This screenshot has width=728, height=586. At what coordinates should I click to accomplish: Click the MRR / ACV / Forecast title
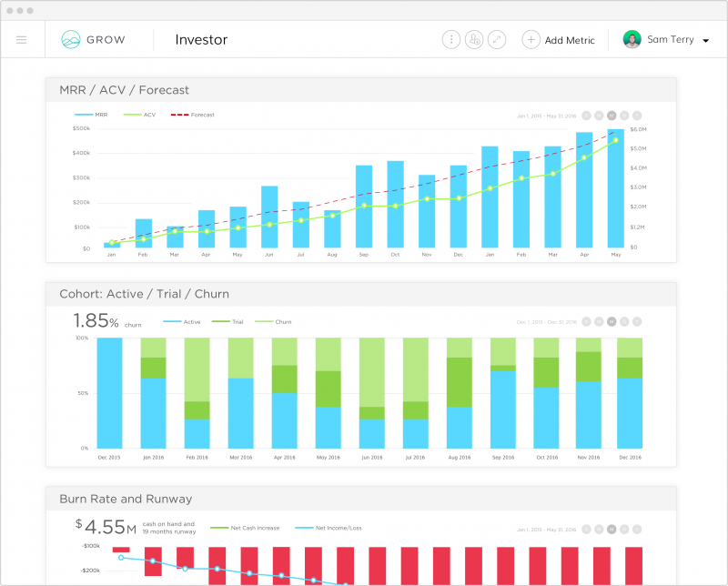(x=124, y=90)
